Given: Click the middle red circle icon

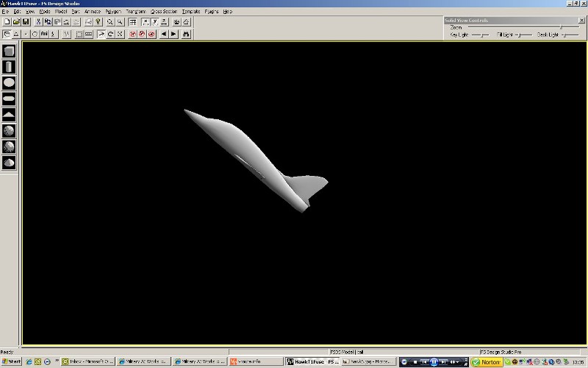Looking at the screenshot, I should click(142, 34).
